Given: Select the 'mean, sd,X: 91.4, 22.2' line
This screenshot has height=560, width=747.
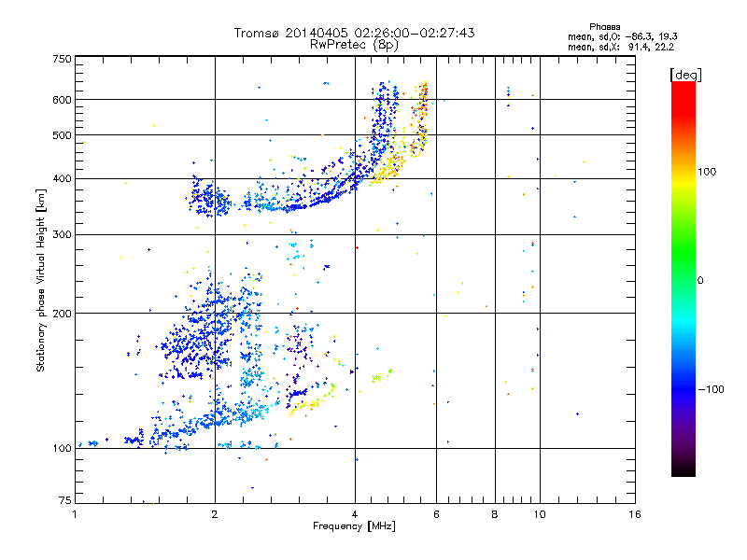Looking at the screenshot, I should coord(621,47).
